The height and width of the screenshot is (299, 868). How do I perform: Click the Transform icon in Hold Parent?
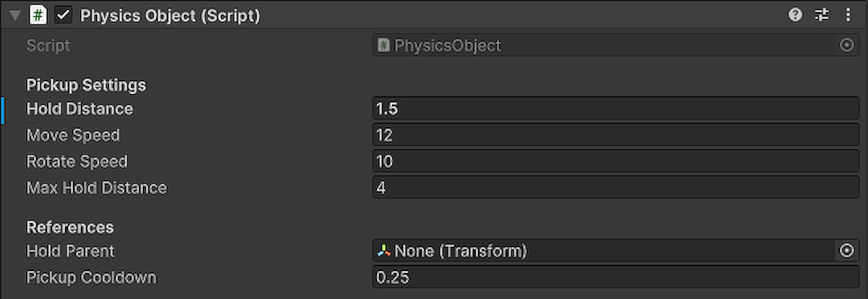pyautogui.click(x=384, y=251)
